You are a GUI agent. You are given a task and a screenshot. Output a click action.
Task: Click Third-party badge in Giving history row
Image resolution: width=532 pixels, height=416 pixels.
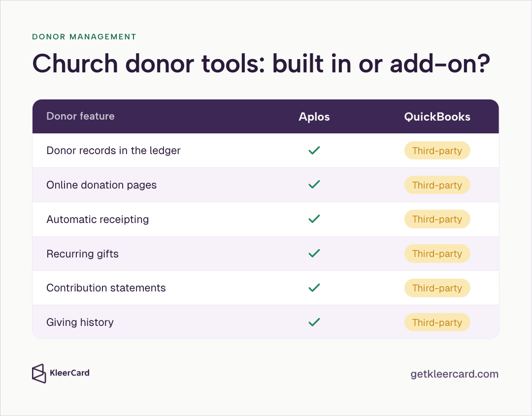click(x=437, y=322)
